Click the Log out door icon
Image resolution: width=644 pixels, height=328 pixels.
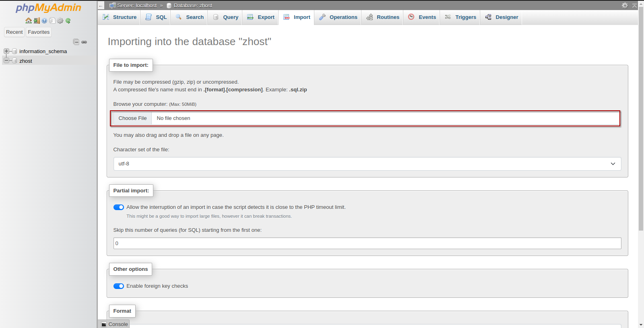pos(36,21)
